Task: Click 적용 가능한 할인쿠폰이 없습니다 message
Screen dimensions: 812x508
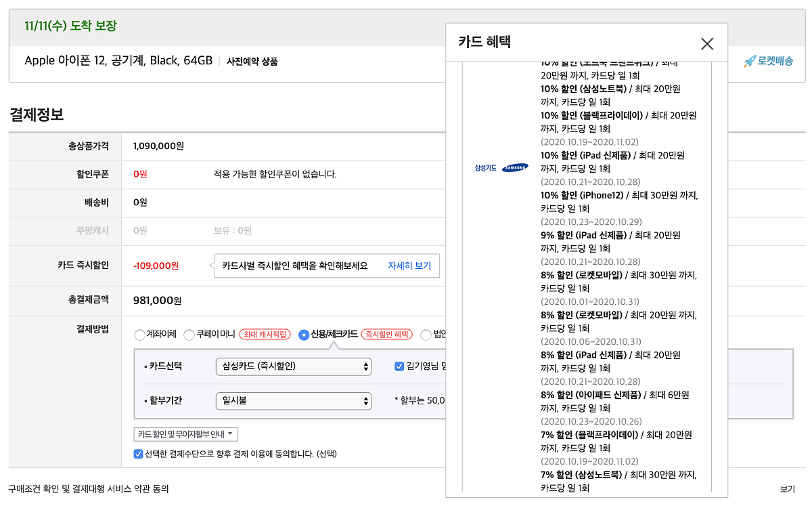Action: (275, 174)
